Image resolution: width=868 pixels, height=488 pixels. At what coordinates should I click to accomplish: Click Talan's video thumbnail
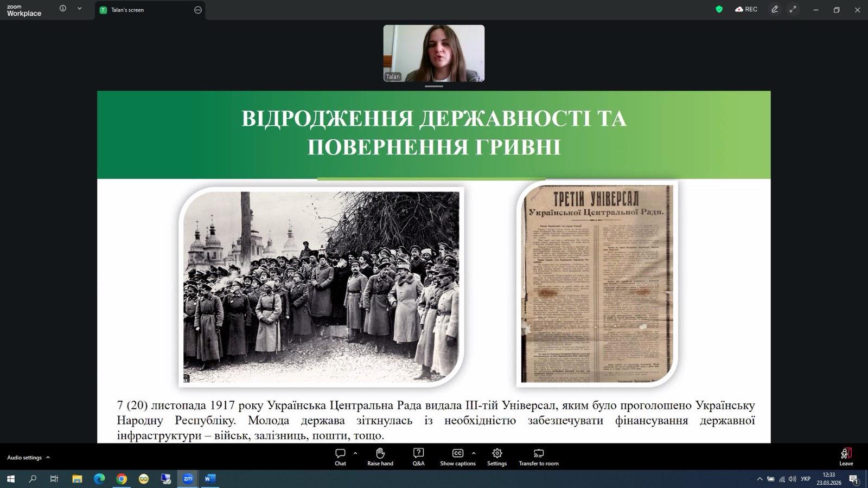coord(433,53)
